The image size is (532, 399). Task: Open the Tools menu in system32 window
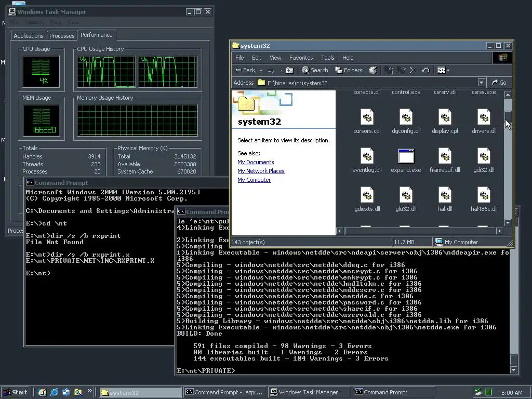(x=328, y=58)
